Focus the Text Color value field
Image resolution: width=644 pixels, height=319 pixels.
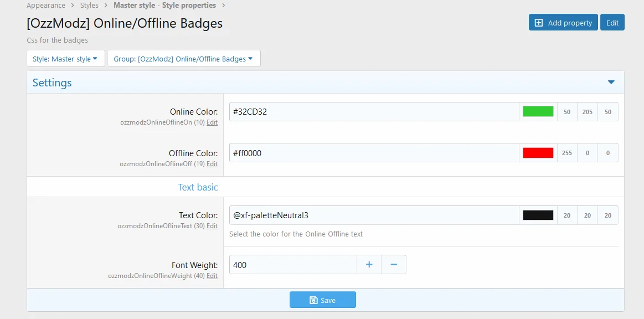pos(374,215)
